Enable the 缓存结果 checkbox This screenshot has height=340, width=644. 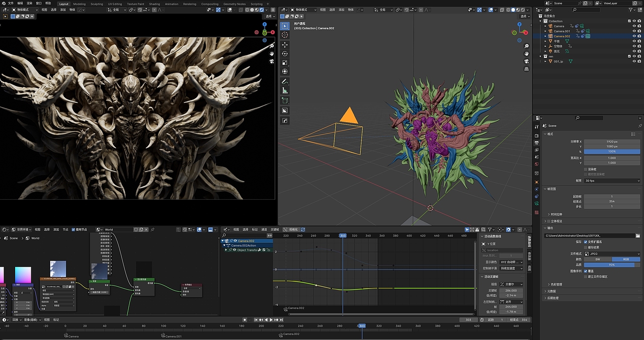pyautogui.click(x=586, y=247)
